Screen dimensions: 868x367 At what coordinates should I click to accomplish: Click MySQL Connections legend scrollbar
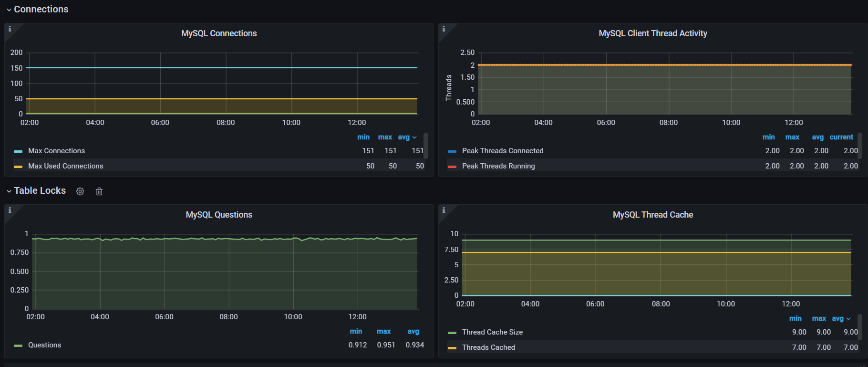[x=426, y=146]
